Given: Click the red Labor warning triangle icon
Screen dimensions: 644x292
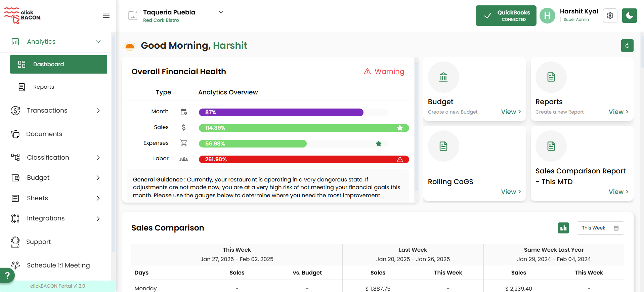Looking at the screenshot, I should coord(400,160).
